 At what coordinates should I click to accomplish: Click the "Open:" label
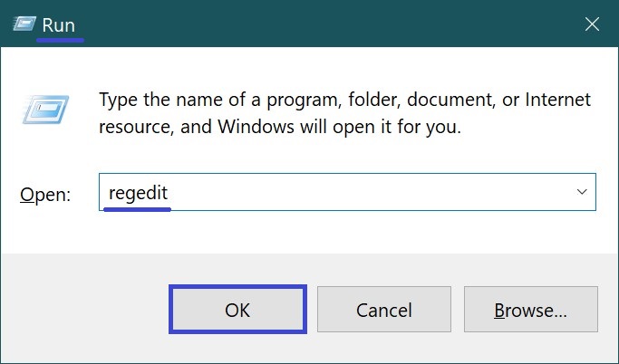coord(45,195)
